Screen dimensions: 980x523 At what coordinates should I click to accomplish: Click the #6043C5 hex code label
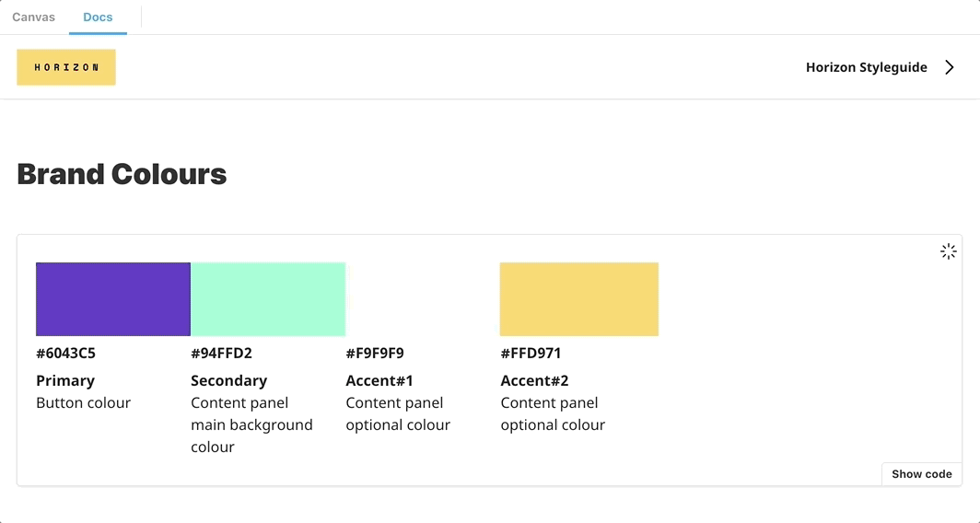(66, 354)
